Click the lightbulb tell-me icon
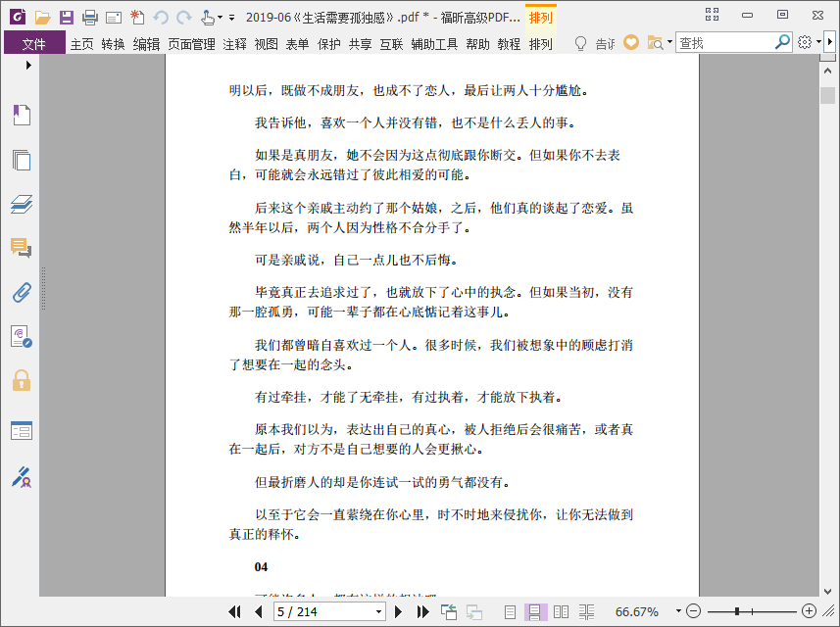 [x=580, y=43]
